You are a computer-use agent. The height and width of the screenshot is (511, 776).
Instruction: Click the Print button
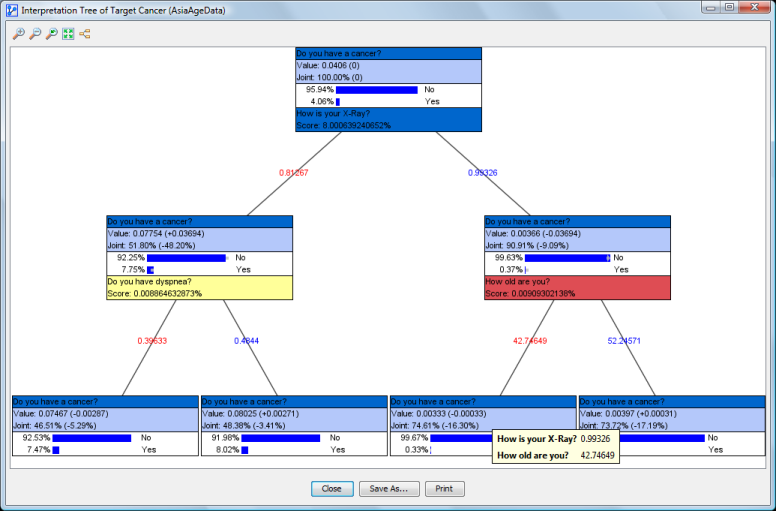tap(444, 489)
